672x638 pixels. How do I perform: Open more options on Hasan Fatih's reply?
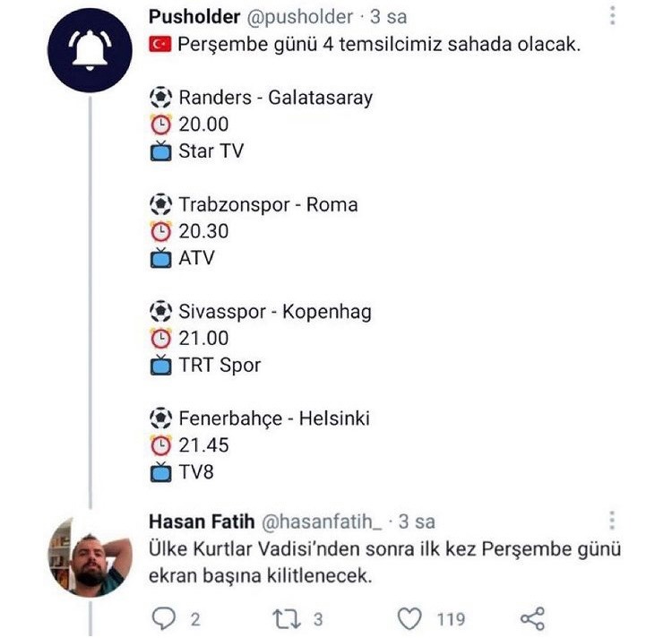(613, 522)
